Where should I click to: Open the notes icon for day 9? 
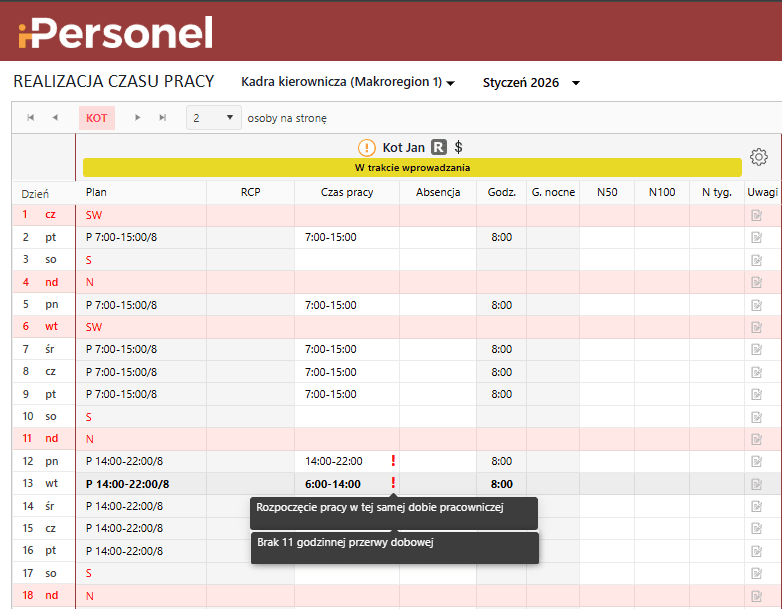(757, 394)
